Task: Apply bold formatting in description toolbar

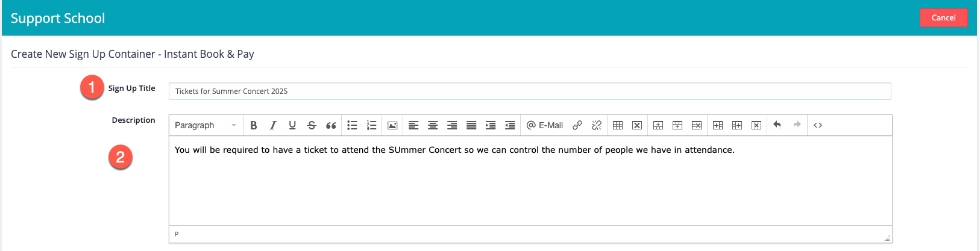Action: (x=254, y=125)
